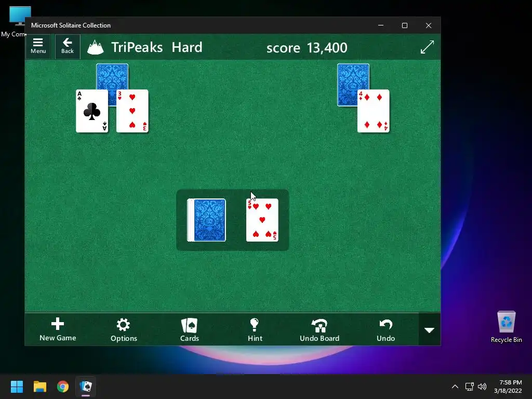Viewport: 532px width, 399px height.
Task: Select the 3 of hearts card
Action: 132,111
